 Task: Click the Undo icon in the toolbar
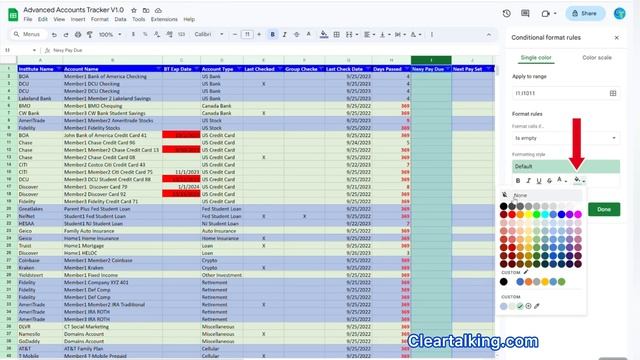tap(54, 35)
